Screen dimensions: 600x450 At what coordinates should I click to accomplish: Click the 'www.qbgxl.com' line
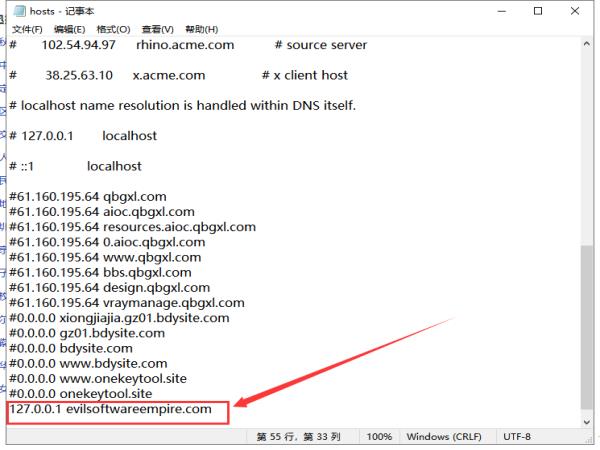105,257
